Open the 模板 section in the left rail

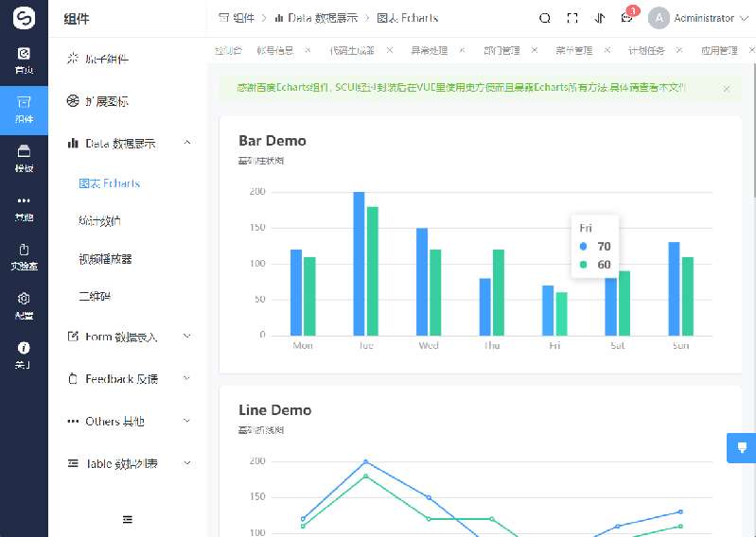click(24, 157)
